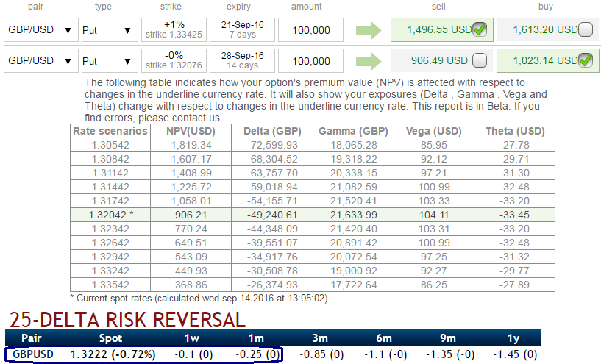Click the NPV value 1,819.34
Image resolution: width=601 pixels, height=364 pixels.
pyautogui.click(x=191, y=145)
